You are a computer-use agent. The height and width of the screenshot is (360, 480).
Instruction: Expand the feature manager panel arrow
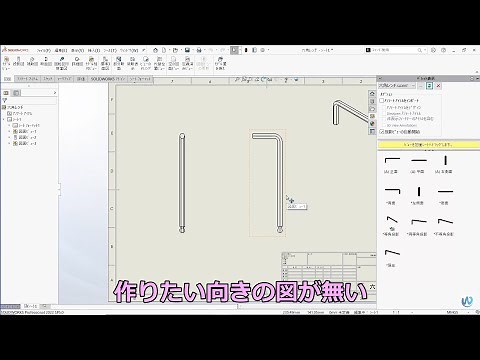[x=55, y=93]
